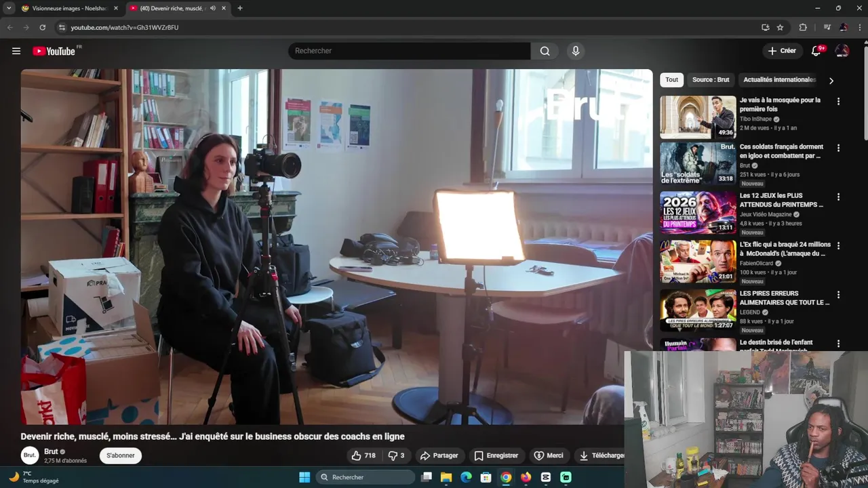This screenshot has height=488, width=868.
Task: Open options for L'Ex flic video
Action: tap(838, 245)
